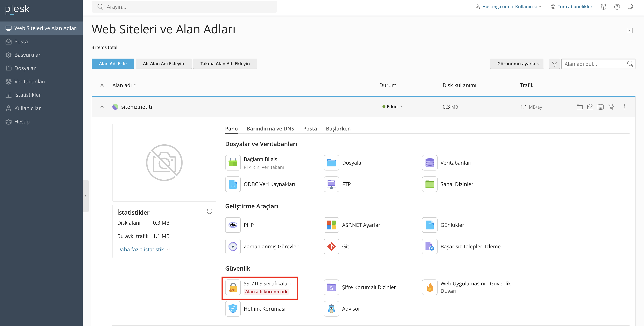Toggle dark mode moon icon

[x=630, y=7]
